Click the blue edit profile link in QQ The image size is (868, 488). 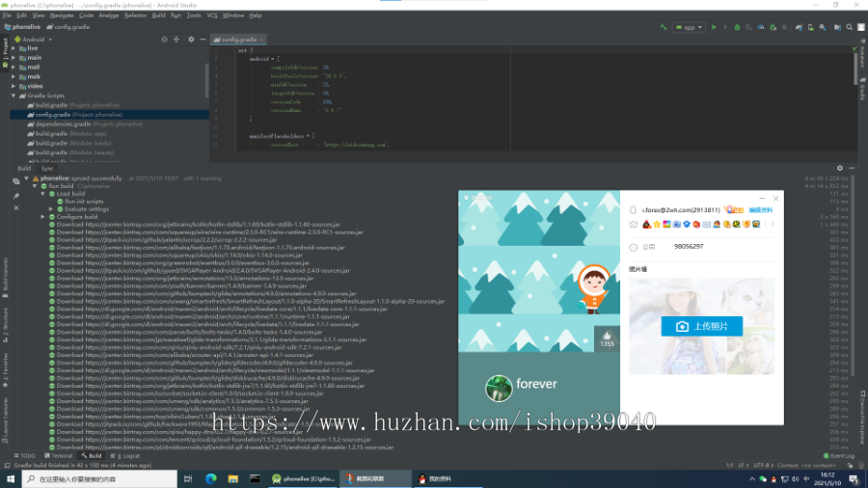tap(760, 210)
